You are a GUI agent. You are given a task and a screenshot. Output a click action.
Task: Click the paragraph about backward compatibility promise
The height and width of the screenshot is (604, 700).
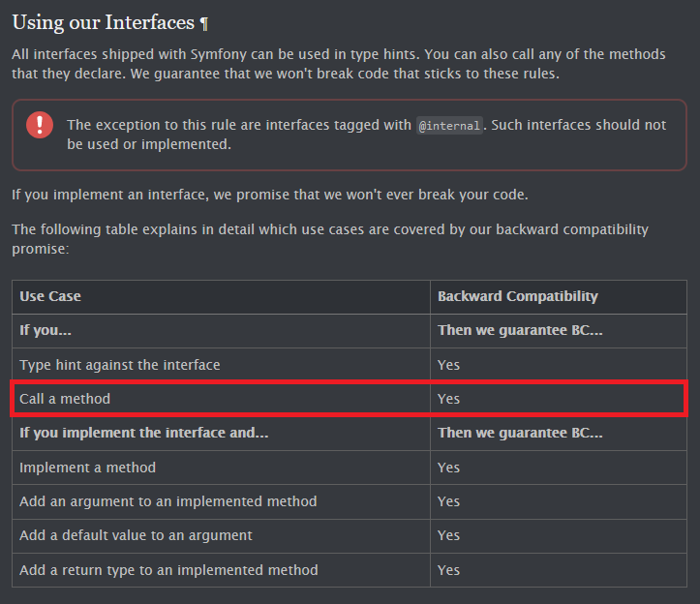pos(330,239)
